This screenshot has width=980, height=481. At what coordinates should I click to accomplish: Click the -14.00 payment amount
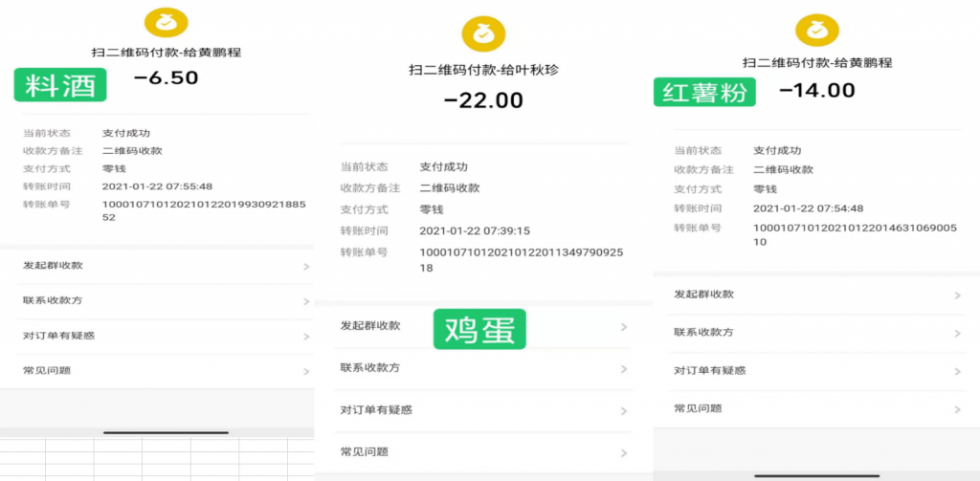coord(816,91)
